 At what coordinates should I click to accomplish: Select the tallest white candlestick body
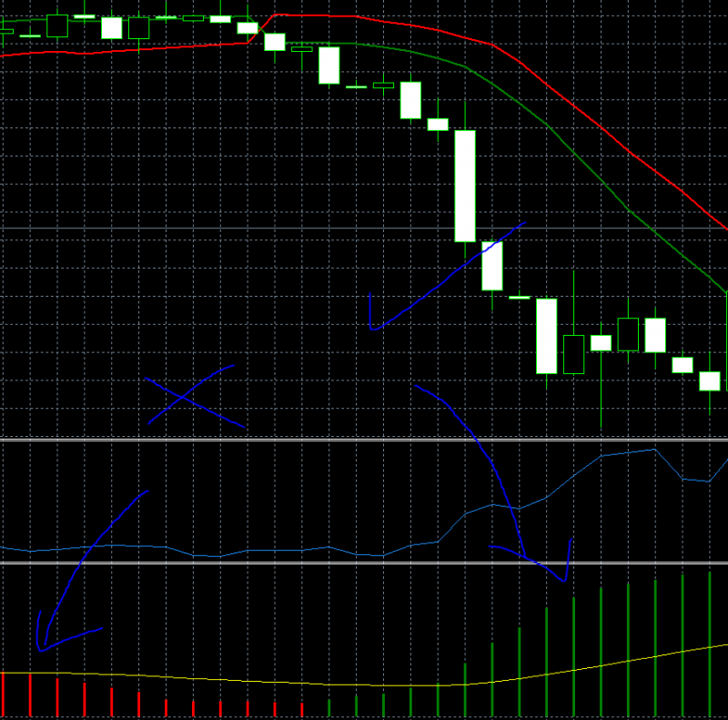(465, 186)
